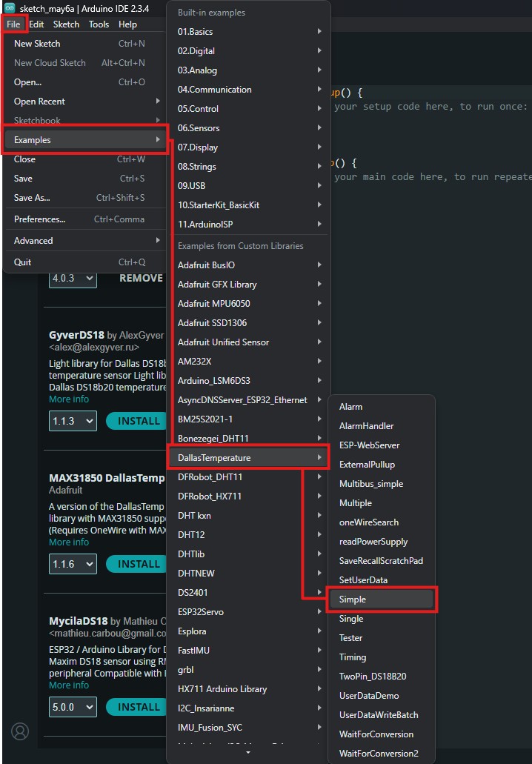This screenshot has height=764, width=532.
Task: Open the AlarmHandler example
Action: (x=382, y=426)
